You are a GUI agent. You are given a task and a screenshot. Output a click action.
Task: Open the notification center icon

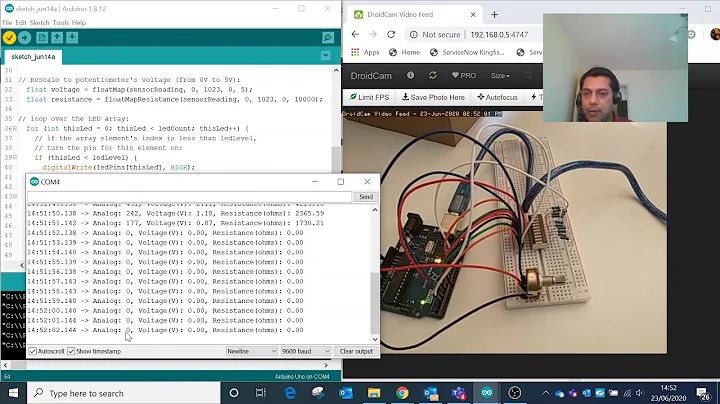pyautogui.click(x=703, y=393)
